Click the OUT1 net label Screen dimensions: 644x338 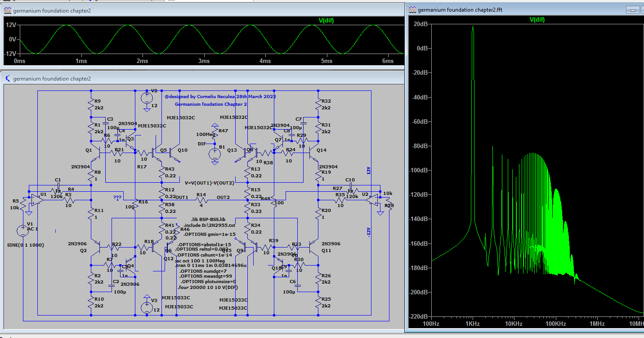(182, 197)
